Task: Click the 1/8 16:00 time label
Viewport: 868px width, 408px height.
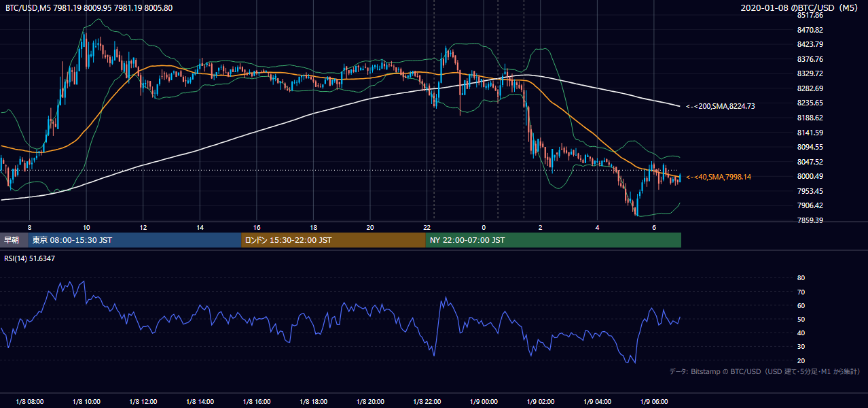Action: pos(257,402)
